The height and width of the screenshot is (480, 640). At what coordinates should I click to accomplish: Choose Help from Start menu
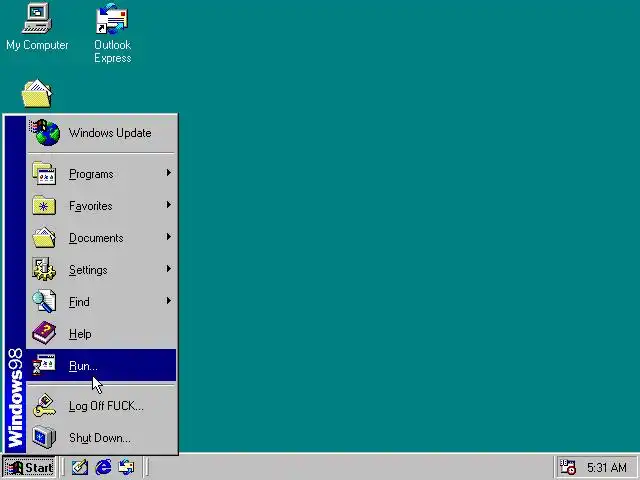[101, 333]
